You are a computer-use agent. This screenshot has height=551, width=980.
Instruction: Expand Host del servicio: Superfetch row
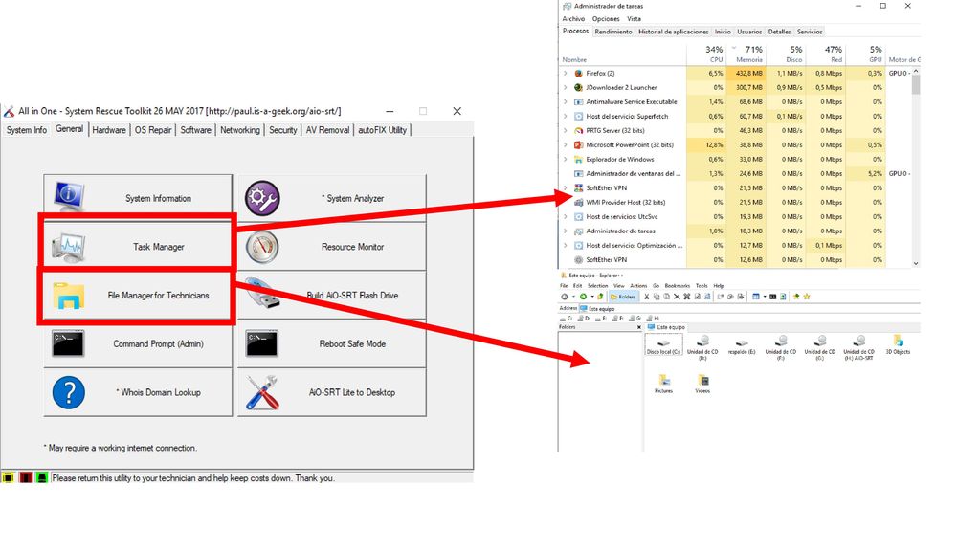click(x=565, y=116)
